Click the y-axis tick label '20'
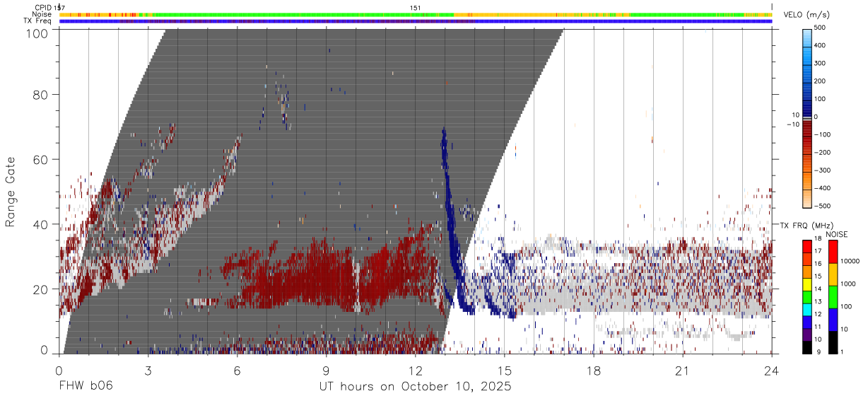Image resolution: width=868 pixels, height=401 pixels. click(x=40, y=289)
